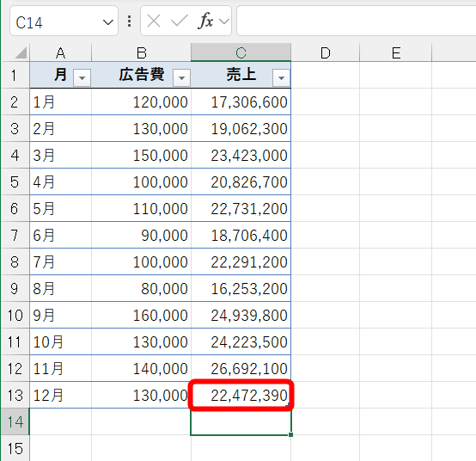Select row 1 header
Image resolution: width=476 pixels, height=461 pixels.
point(15,75)
